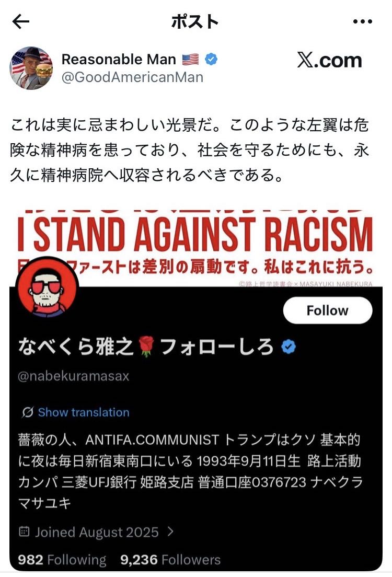Open the three-dot more options menu

[x=362, y=22]
